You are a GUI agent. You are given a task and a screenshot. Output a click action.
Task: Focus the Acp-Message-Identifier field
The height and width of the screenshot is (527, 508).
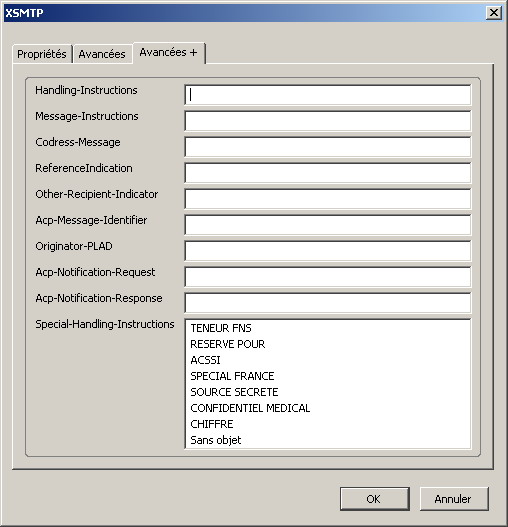pyautogui.click(x=328, y=225)
